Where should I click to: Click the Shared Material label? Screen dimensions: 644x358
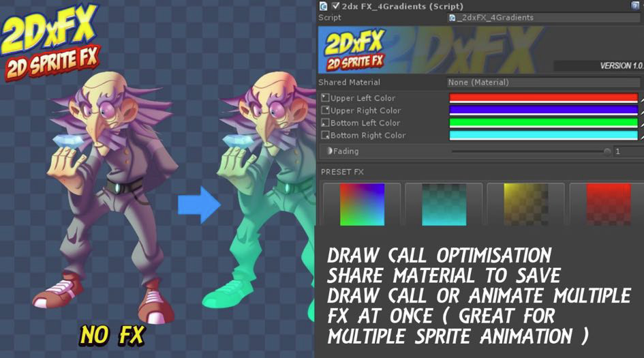pos(349,83)
